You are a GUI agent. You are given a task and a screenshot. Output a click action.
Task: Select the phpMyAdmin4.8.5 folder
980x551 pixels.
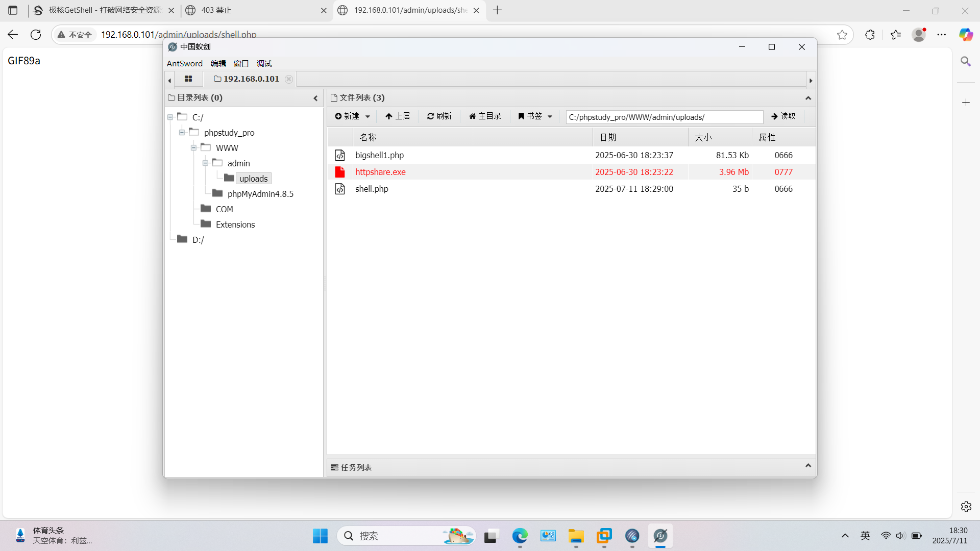(x=260, y=194)
